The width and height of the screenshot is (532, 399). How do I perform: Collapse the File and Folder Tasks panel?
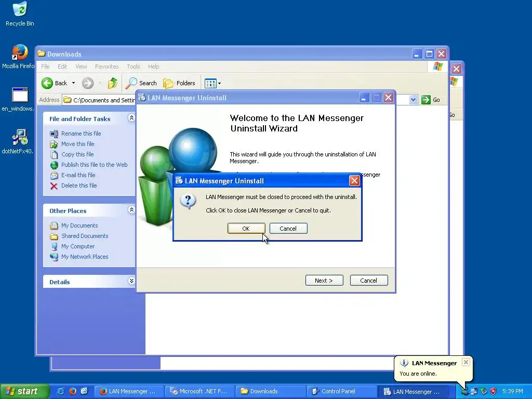131,118
